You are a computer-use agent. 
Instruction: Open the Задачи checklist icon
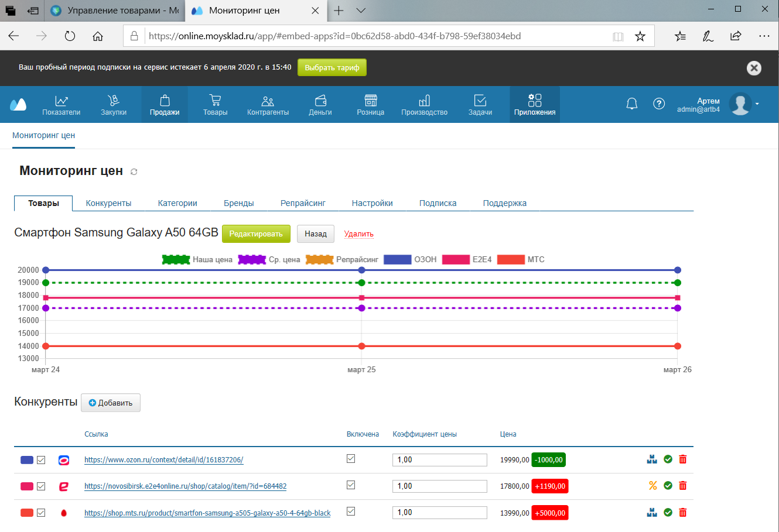point(480,101)
